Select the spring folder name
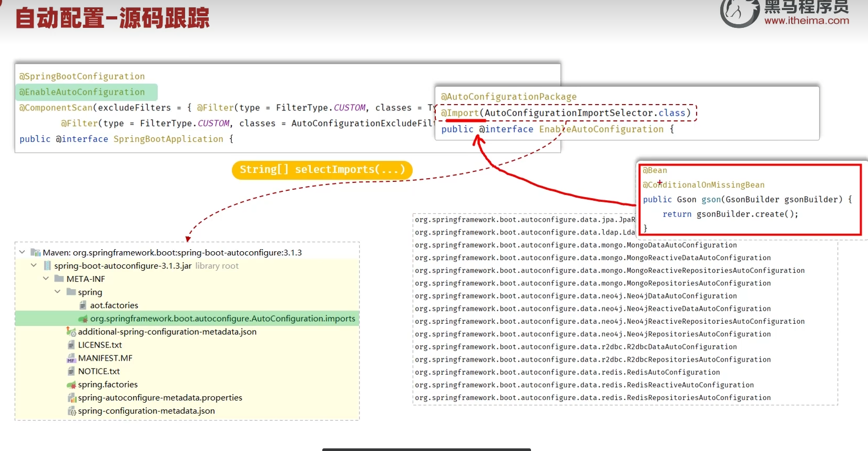 [90, 292]
